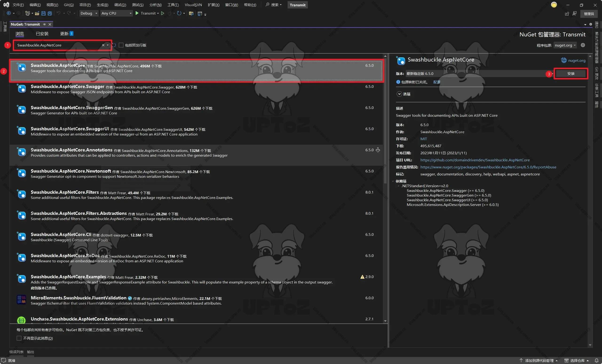Click the notifications bell in status bar
Screen dimensions: 602x364
[x=596, y=360]
